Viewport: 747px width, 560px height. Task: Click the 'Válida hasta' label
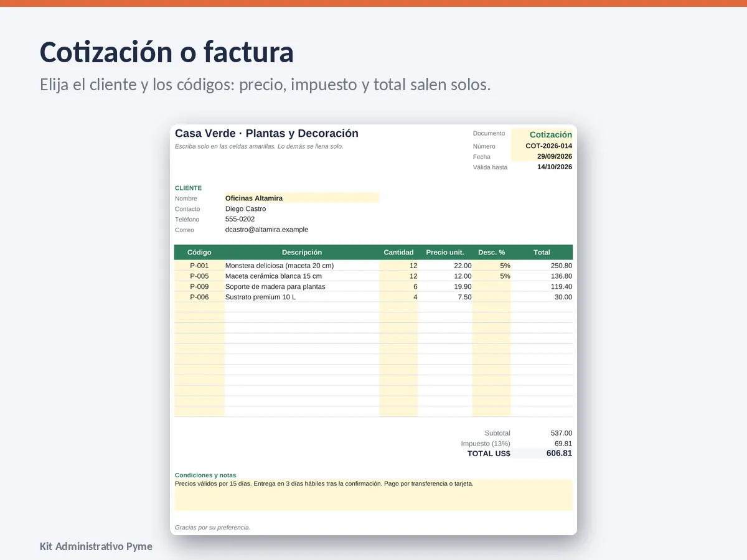tap(490, 167)
